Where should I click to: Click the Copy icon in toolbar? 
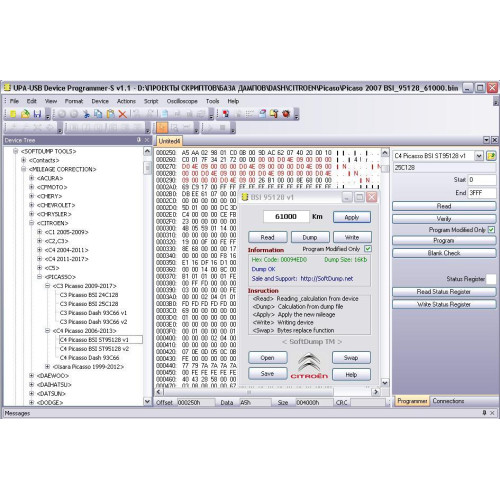point(98,114)
